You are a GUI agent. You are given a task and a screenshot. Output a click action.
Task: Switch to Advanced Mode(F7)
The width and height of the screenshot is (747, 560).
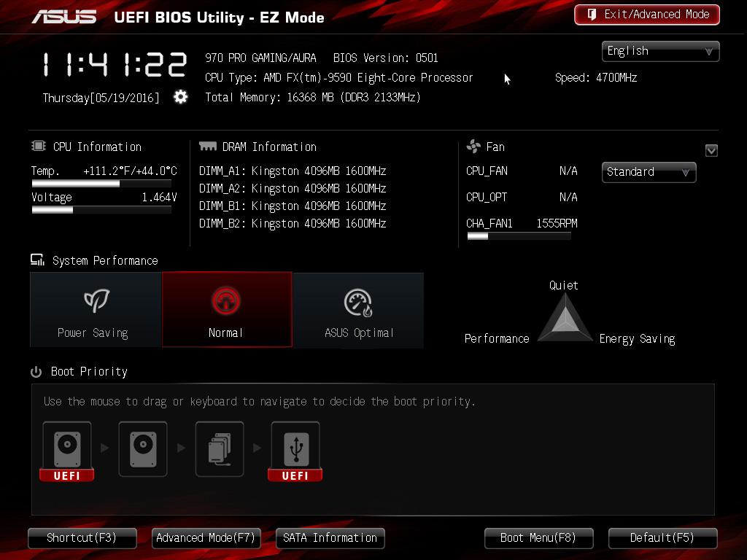tap(206, 538)
